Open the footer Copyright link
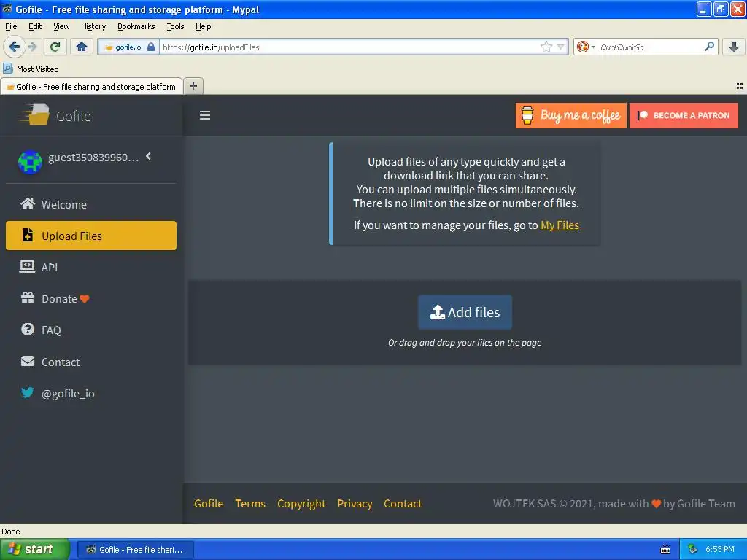Viewport: 747px width, 560px height. pos(301,503)
